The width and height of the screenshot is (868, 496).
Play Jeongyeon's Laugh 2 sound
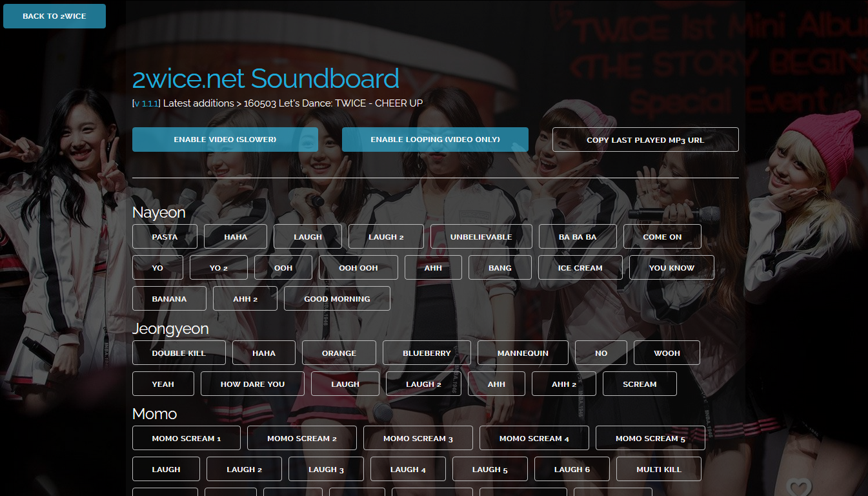(x=423, y=384)
